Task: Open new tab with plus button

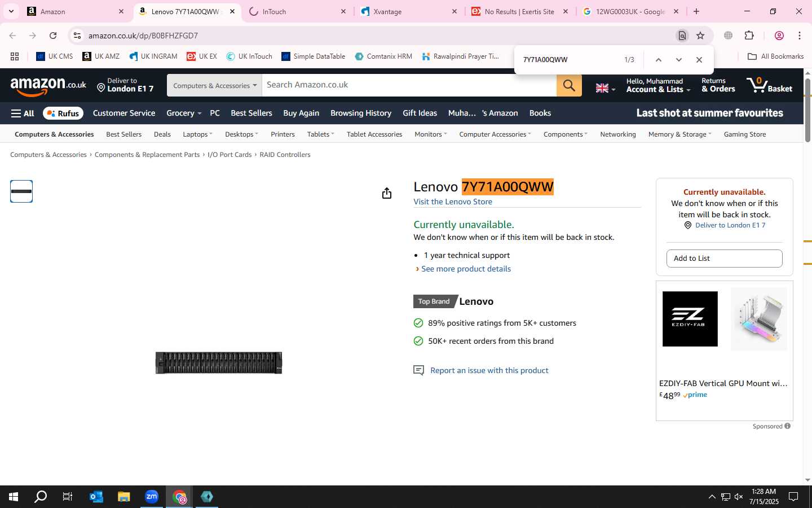Action: (x=696, y=11)
